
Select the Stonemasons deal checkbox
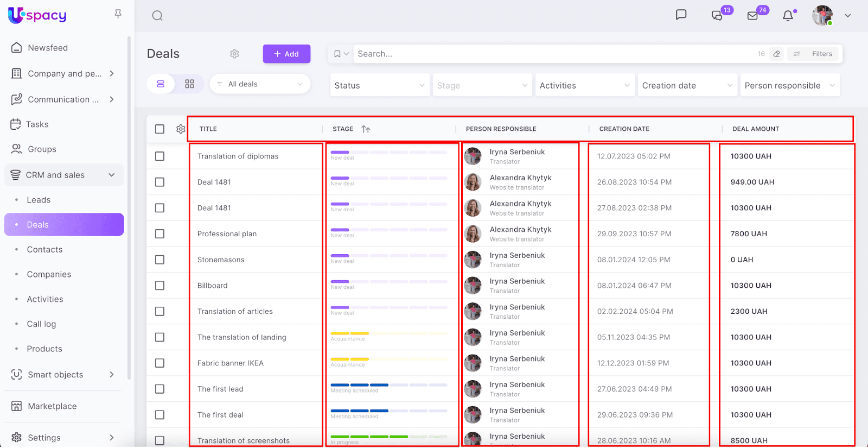coord(159,260)
